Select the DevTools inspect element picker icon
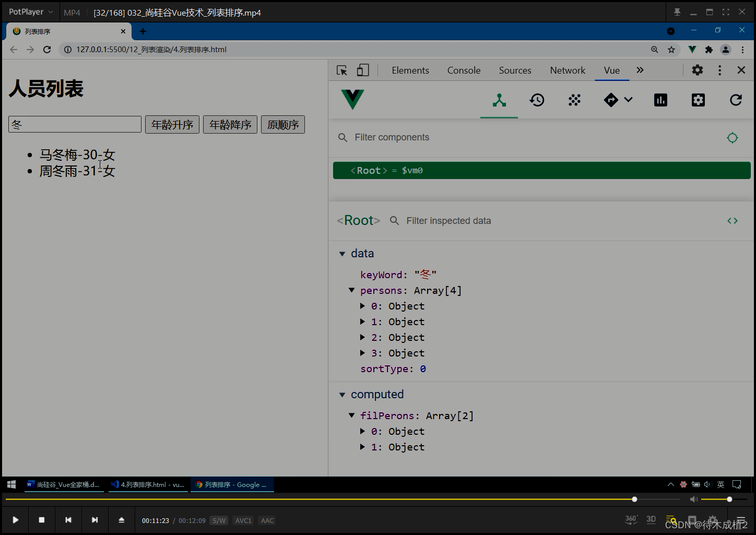Screen dimensions: 756x535 [x=342, y=70]
